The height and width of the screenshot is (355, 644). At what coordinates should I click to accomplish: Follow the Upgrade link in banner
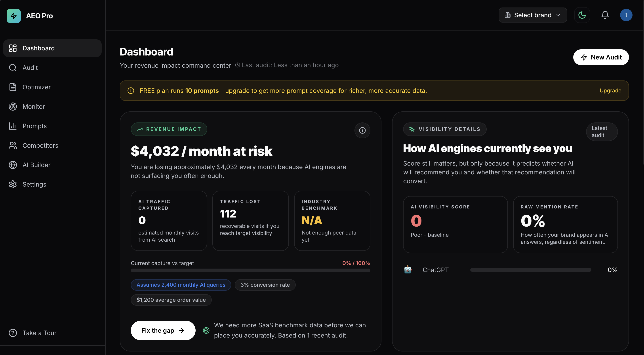610,90
